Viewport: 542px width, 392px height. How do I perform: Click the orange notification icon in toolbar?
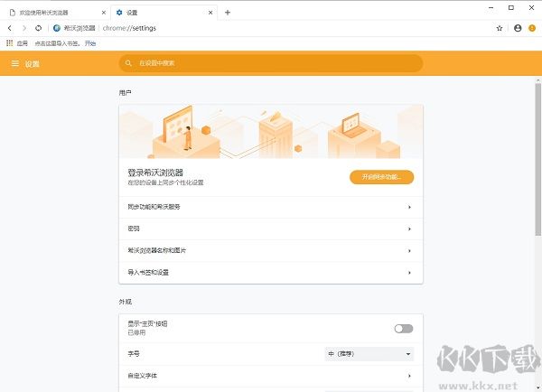point(532,28)
